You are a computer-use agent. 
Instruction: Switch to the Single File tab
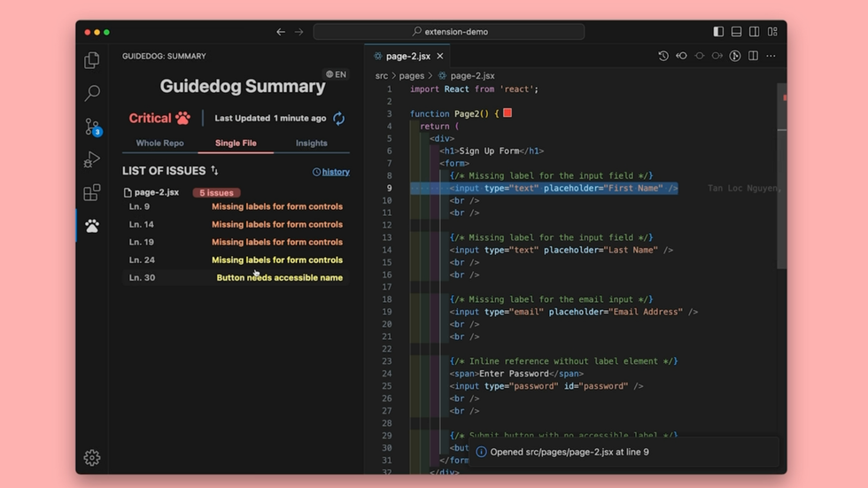[x=236, y=143]
